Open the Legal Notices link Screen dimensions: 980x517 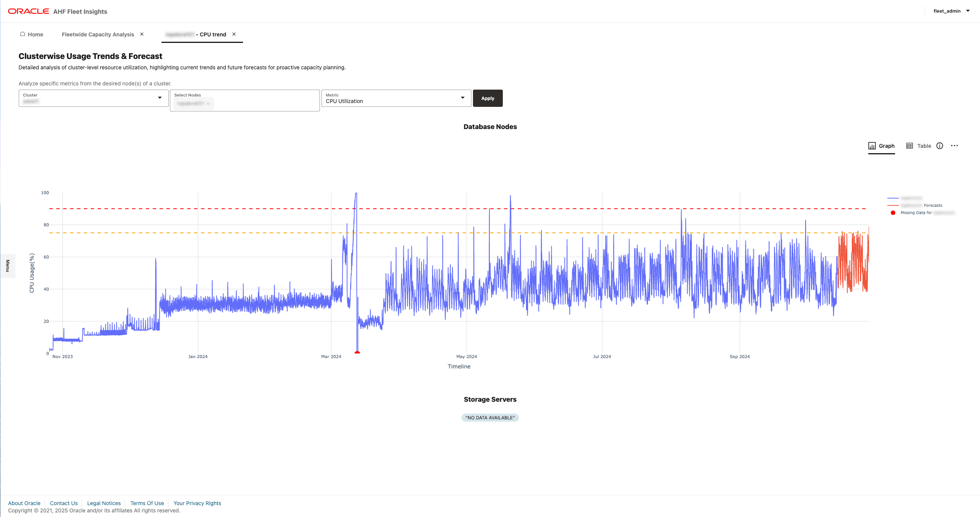pos(104,503)
